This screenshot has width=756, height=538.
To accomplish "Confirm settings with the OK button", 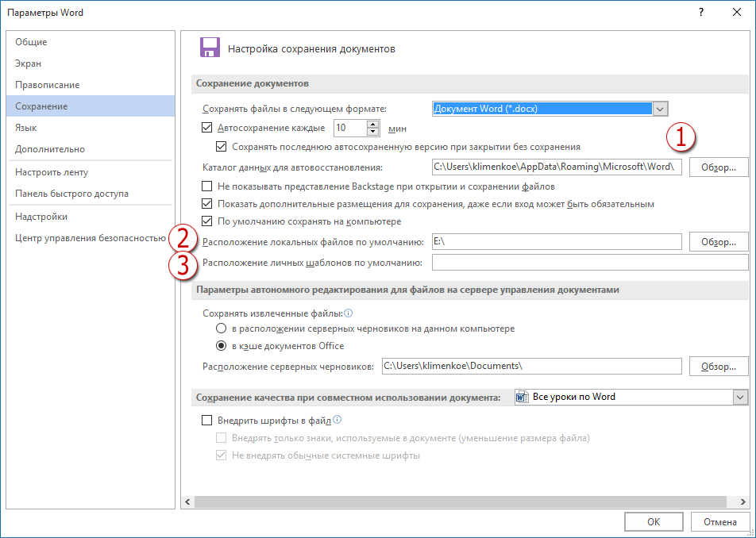I will [x=654, y=521].
